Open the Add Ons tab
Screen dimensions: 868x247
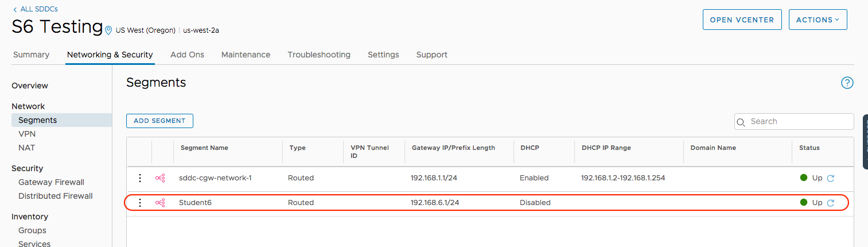click(187, 55)
